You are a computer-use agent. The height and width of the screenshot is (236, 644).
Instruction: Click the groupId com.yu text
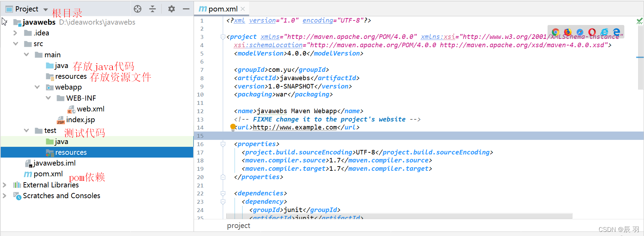pos(279,70)
